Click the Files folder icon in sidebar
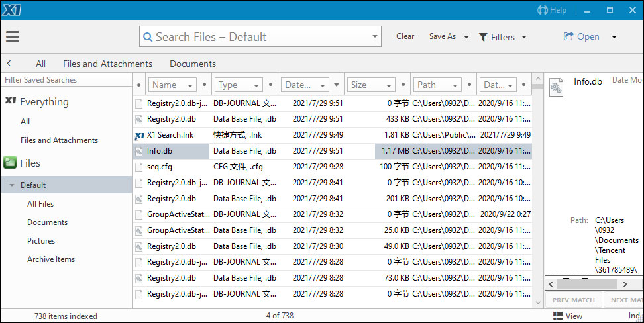Image resolution: width=644 pixels, height=323 pixels. [10, 163]
